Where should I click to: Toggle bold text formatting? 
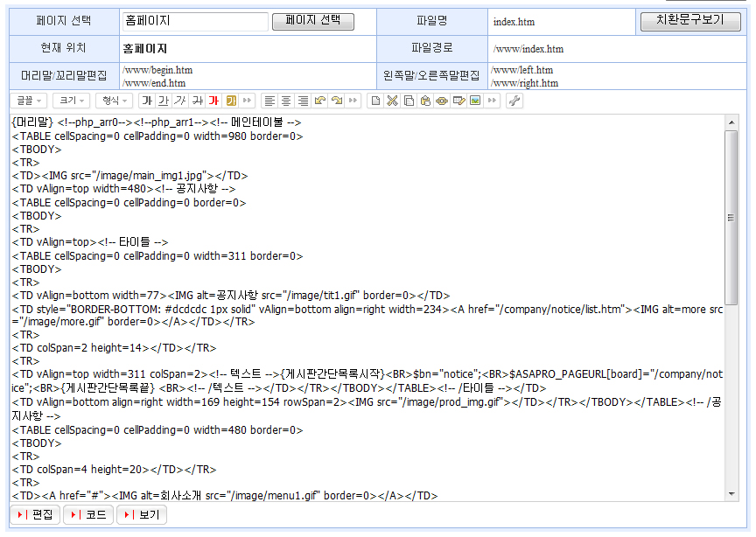[147, 101]
